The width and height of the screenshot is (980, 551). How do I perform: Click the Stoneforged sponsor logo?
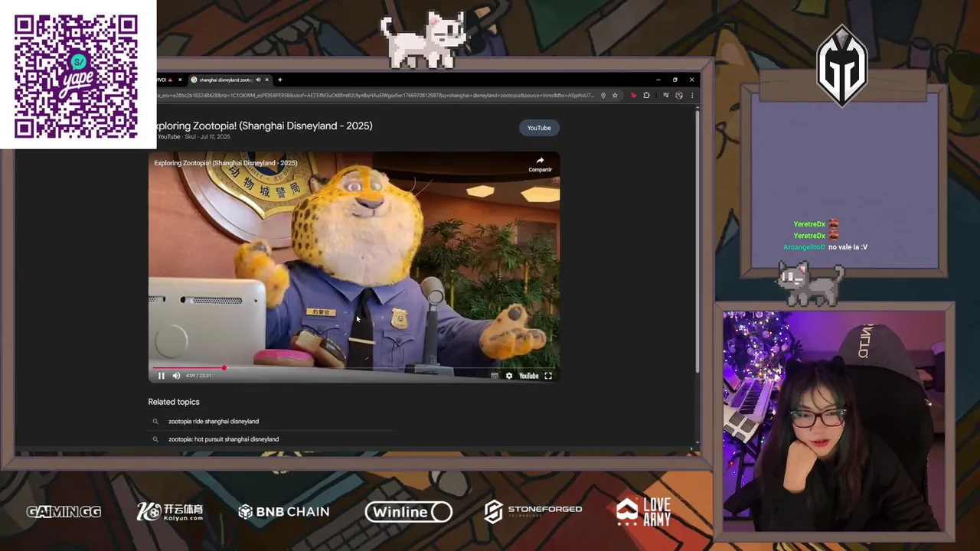click(533, 511)
